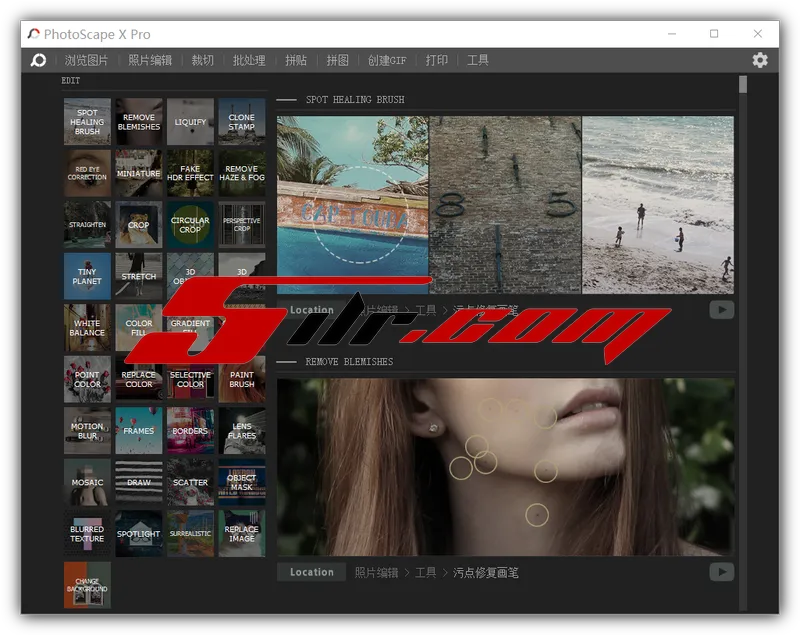Open the 创建GIF tab

point(387,60)
